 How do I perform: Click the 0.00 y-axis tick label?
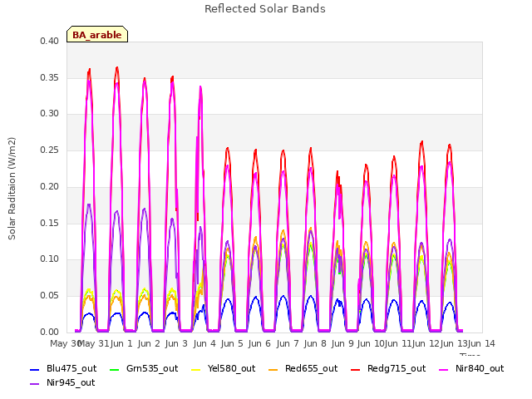(x=50, y=332)
